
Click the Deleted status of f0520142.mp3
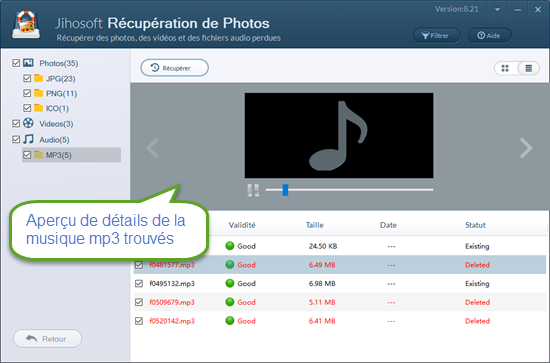point(477,321)
